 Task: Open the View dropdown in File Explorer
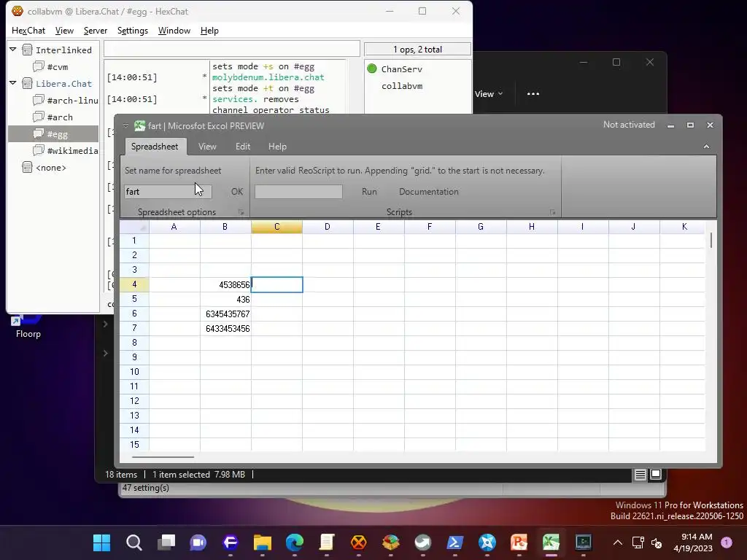point(489,94)
